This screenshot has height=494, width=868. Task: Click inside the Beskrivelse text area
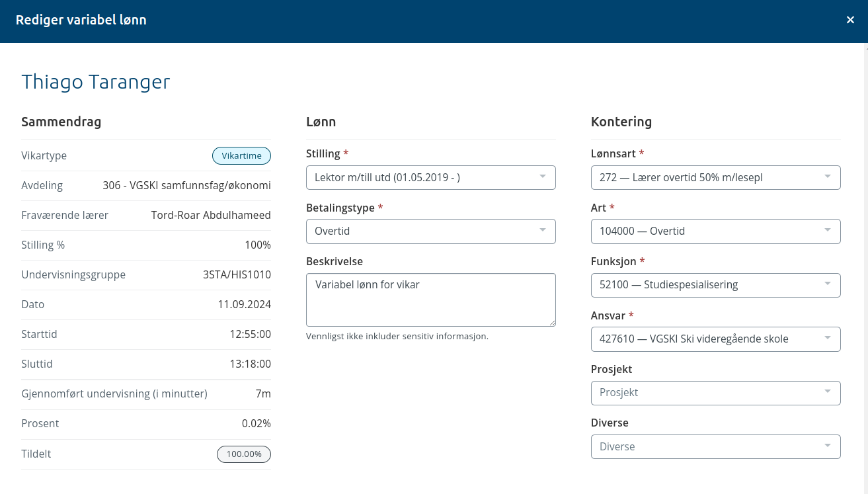point(431,300)
